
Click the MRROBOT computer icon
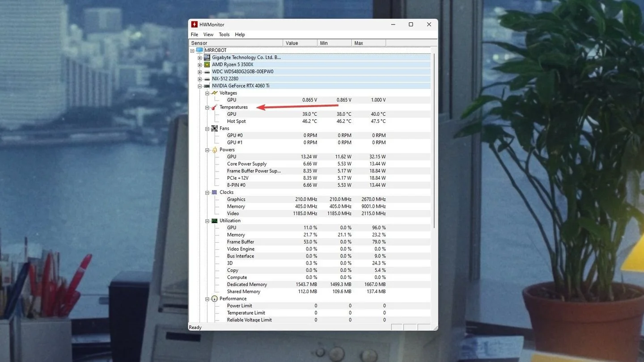(x=199, y=50)
